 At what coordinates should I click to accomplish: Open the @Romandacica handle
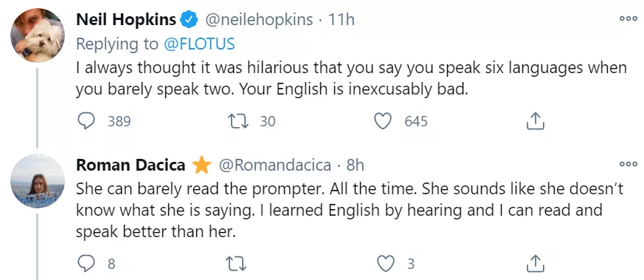pyautogui.click(x=274, y=165)
